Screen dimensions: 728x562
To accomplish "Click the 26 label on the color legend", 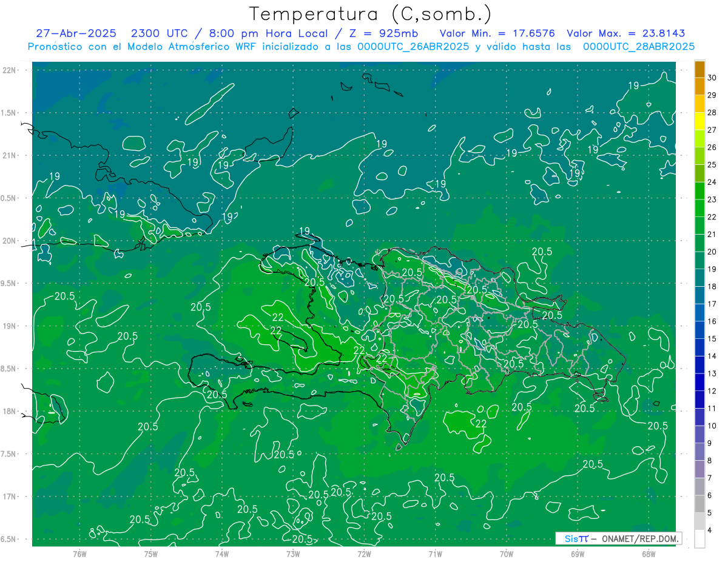I will pyautogui.click(x=712, y=147).
